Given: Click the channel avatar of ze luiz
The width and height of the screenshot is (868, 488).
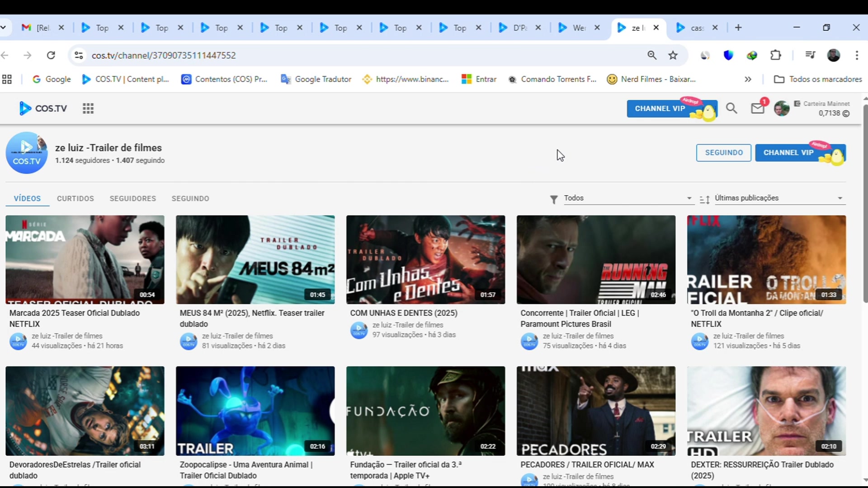Looking at the screenshot, I should click(x=27, y=153).
